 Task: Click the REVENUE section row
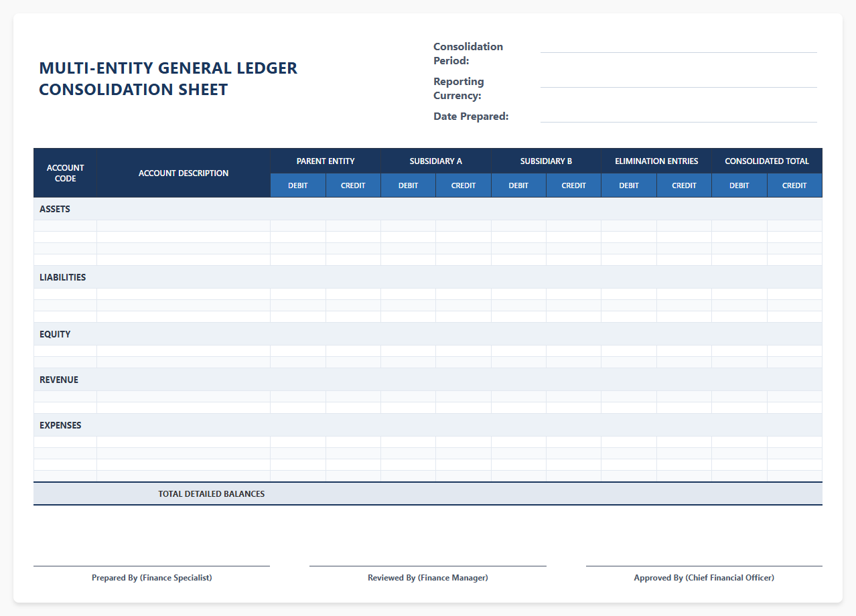(428, 380)
